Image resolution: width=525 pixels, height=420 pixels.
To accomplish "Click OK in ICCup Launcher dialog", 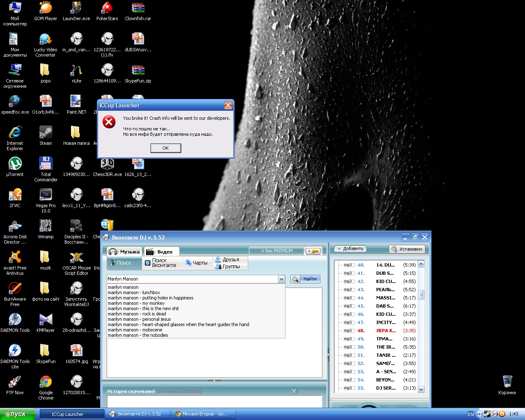I will click(166, 148).
